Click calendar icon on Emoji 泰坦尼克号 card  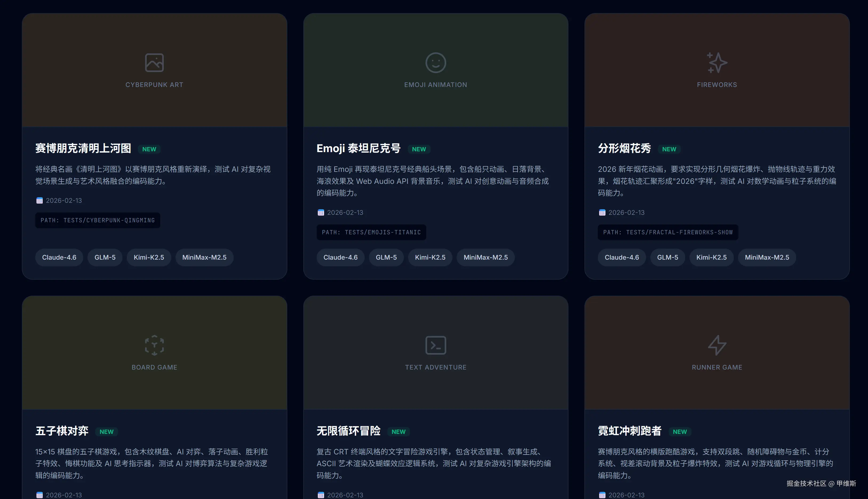[x=321, y=213]
